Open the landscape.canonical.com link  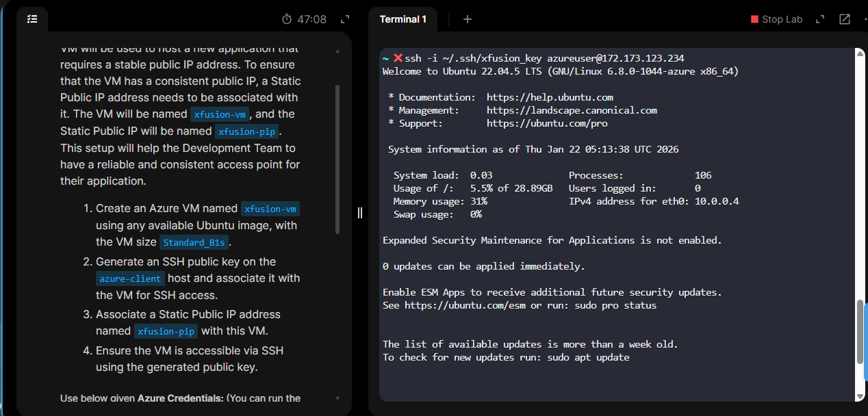click(x=572, y=110)
